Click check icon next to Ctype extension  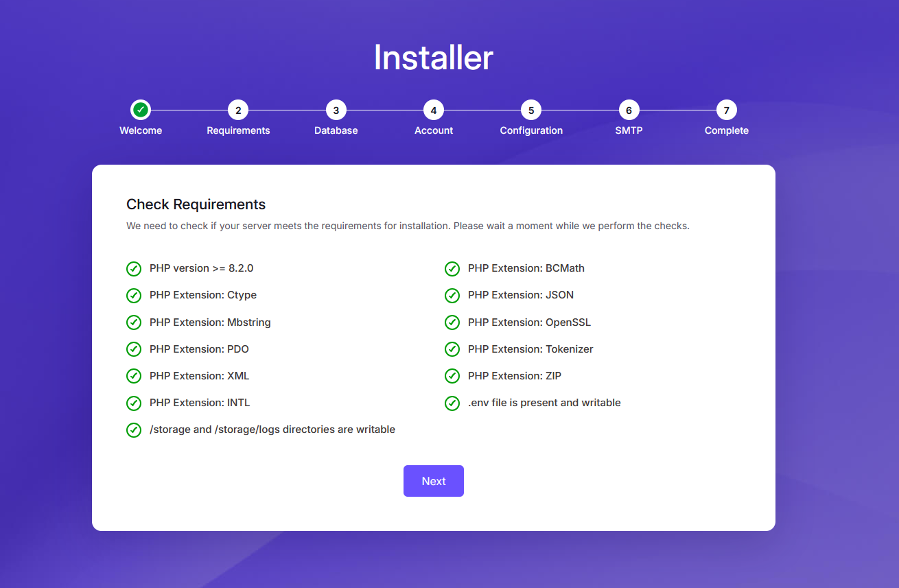pos(134,296)
